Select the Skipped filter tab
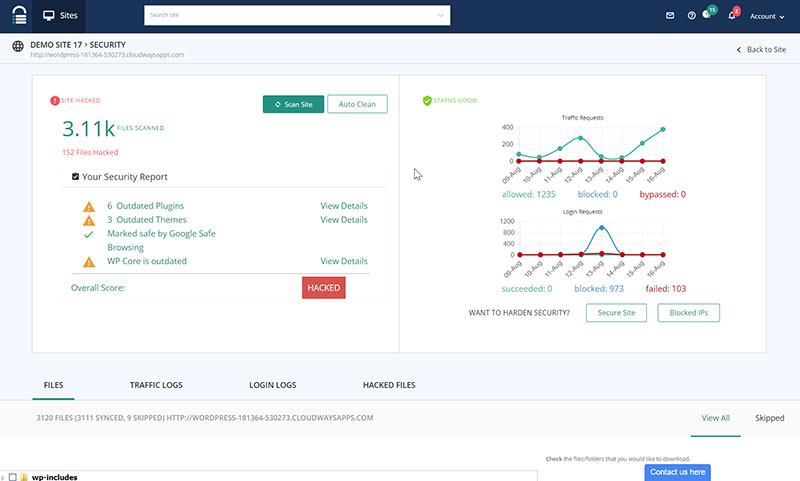Viewport: 800px width, 481px height. 769,418
